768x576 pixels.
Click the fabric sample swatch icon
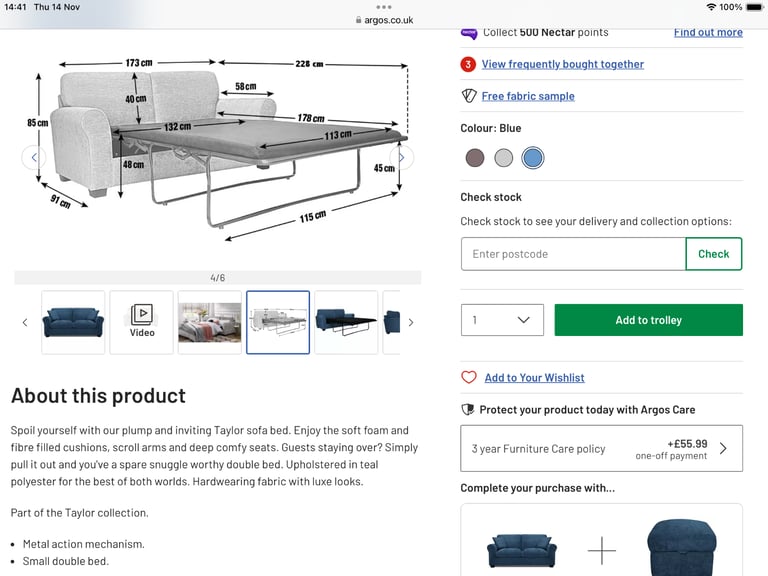pos(469,96)
